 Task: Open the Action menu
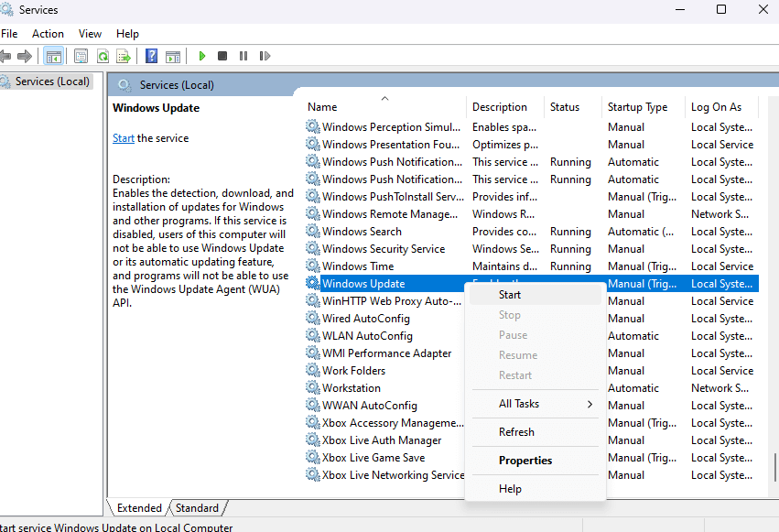[x=48, y=34]
